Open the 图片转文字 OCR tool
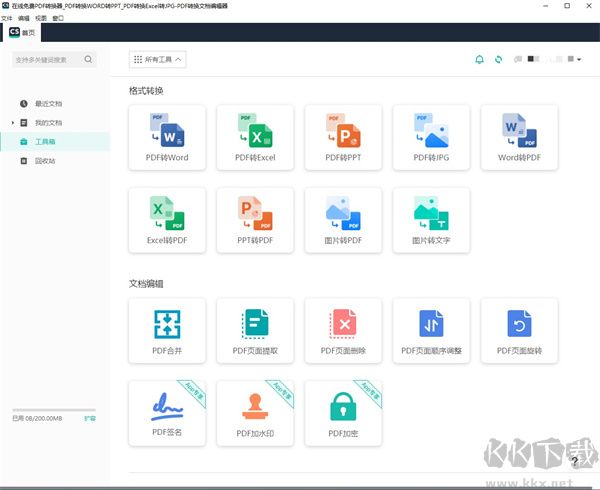The width and height of the screenshot is (600, 490). (x=431, y=220)
